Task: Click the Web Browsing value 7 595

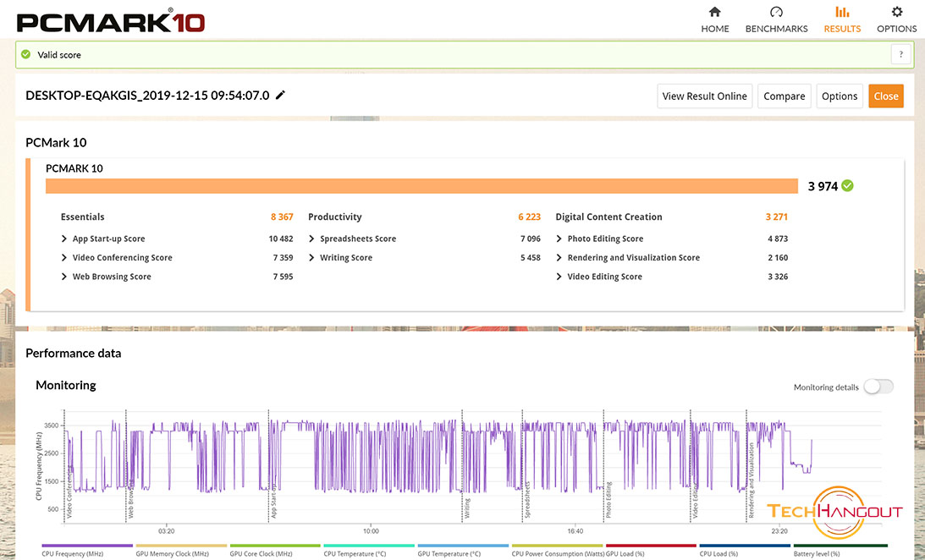Action: [284, 277]
